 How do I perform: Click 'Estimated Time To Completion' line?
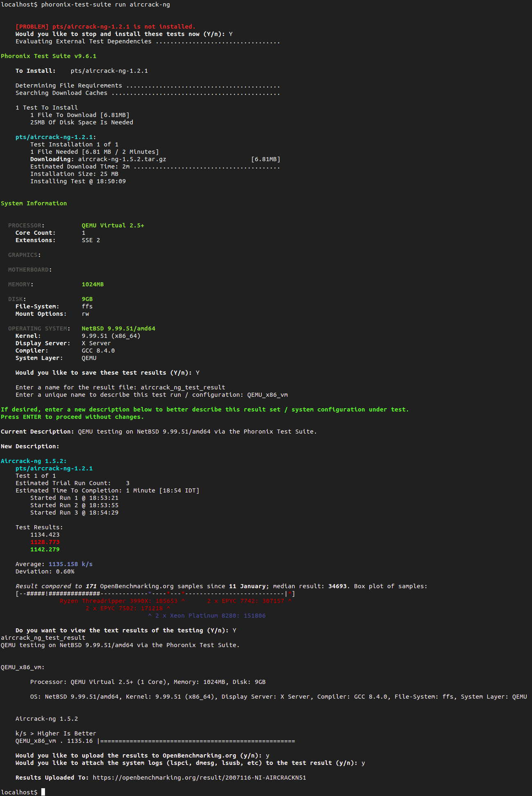point(108,491)
